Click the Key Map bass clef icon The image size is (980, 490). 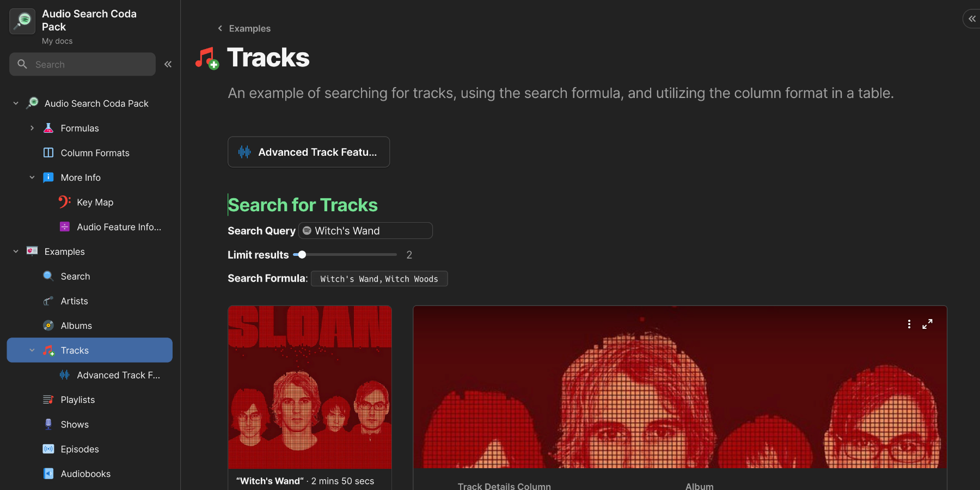tap(64, 202)
